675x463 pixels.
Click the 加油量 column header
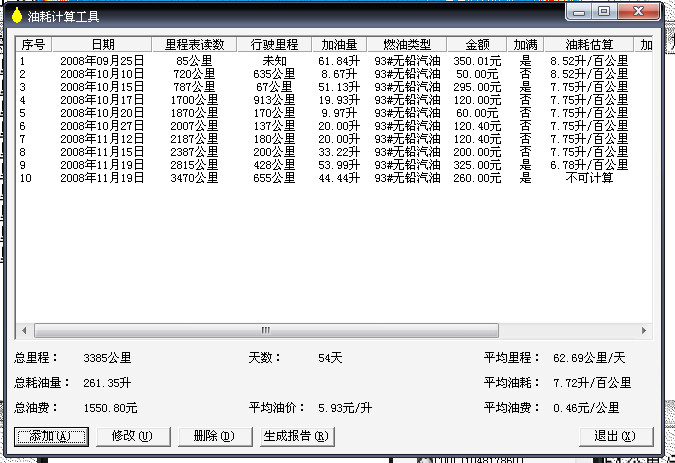[x=338, y=45]
